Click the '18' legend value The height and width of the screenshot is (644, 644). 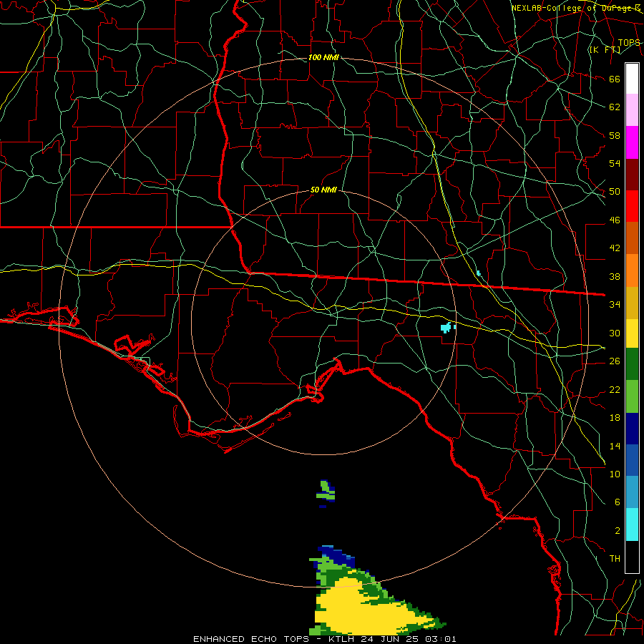click(615, 418)
